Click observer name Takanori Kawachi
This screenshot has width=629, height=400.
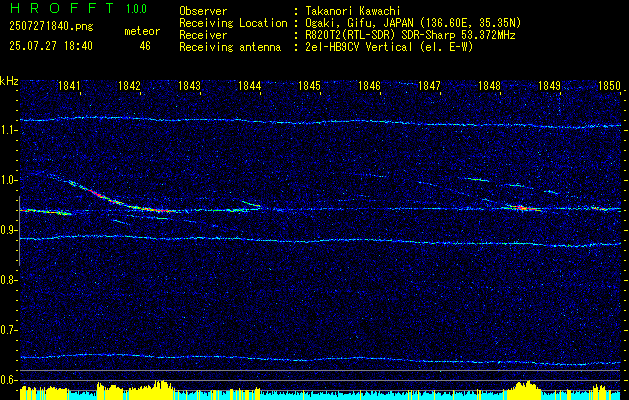click(353, 11)
